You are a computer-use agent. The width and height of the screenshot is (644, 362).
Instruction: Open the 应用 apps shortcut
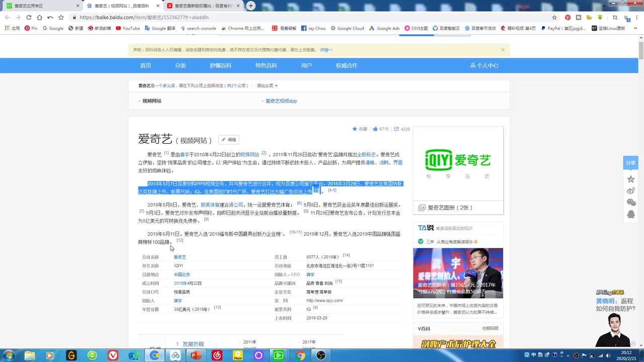[x=12, y=28]
